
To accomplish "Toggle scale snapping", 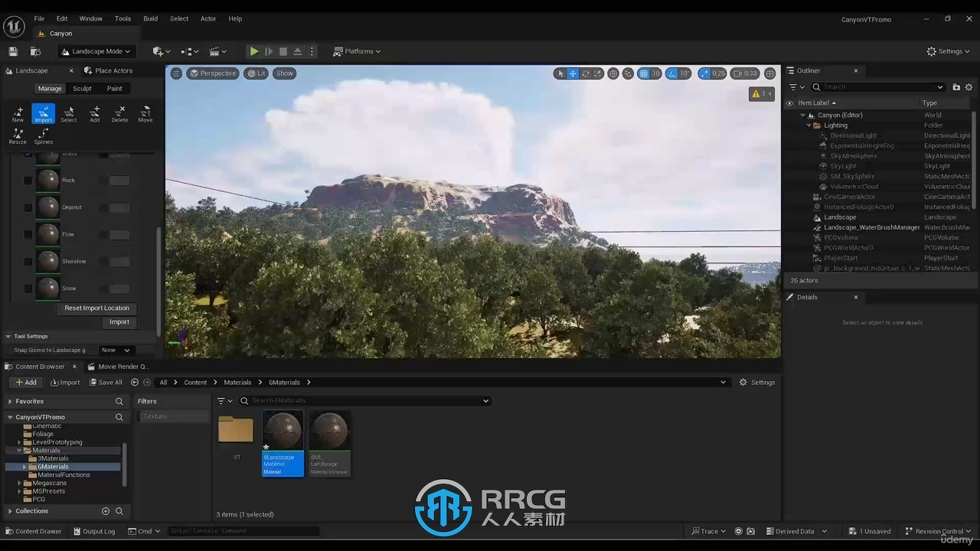I will (x=704, y=73).
